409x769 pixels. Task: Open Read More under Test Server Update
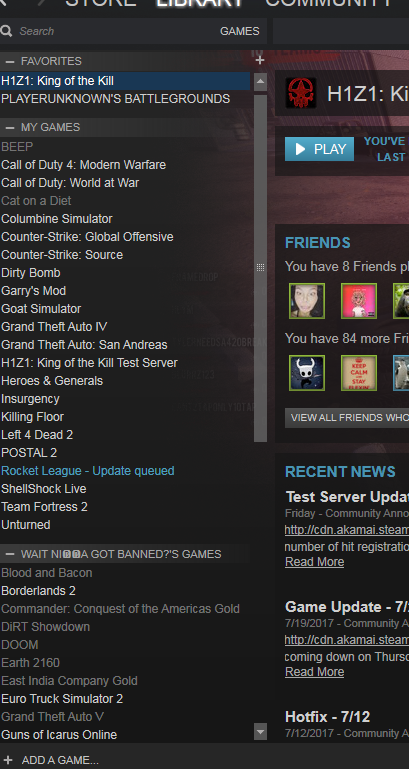[x=314, y=562]
